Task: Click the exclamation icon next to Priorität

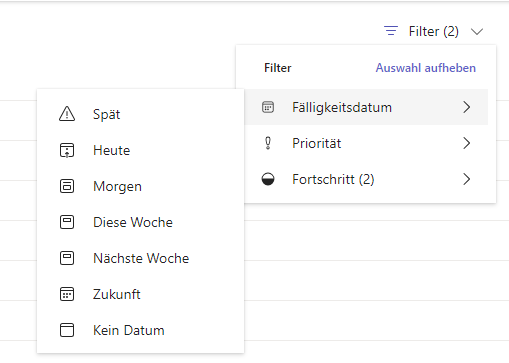Action: pos(268,143)
